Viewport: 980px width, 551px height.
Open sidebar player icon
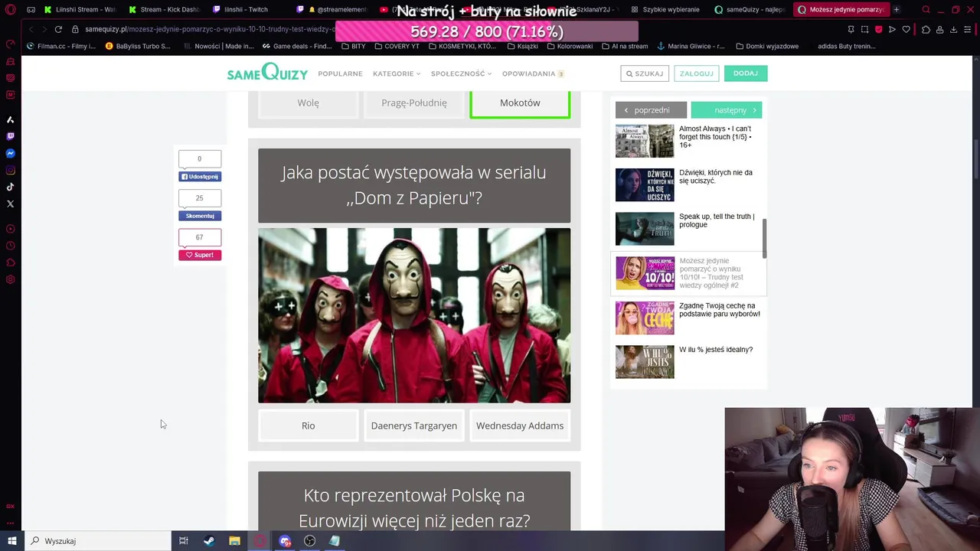[x=11, y=229]
